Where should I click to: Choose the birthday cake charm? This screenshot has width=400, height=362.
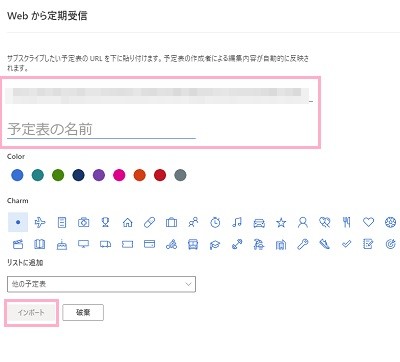pos(62,244)
